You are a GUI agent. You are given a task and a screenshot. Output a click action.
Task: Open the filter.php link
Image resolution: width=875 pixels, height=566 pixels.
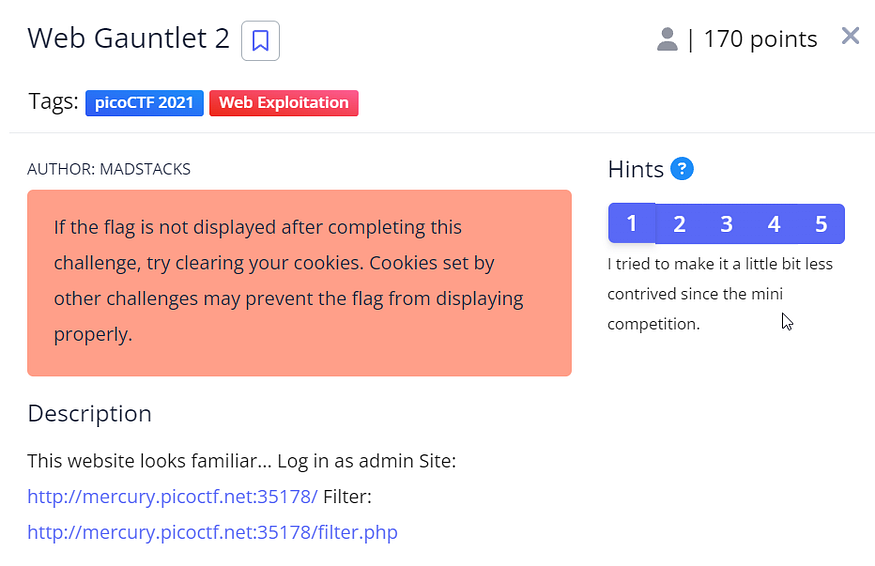[212, 532]
